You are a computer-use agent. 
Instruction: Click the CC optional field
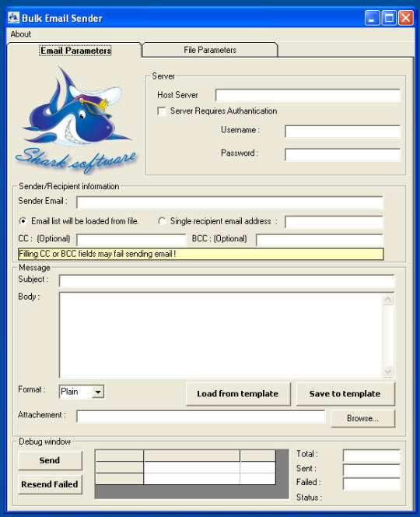(131, 240)
